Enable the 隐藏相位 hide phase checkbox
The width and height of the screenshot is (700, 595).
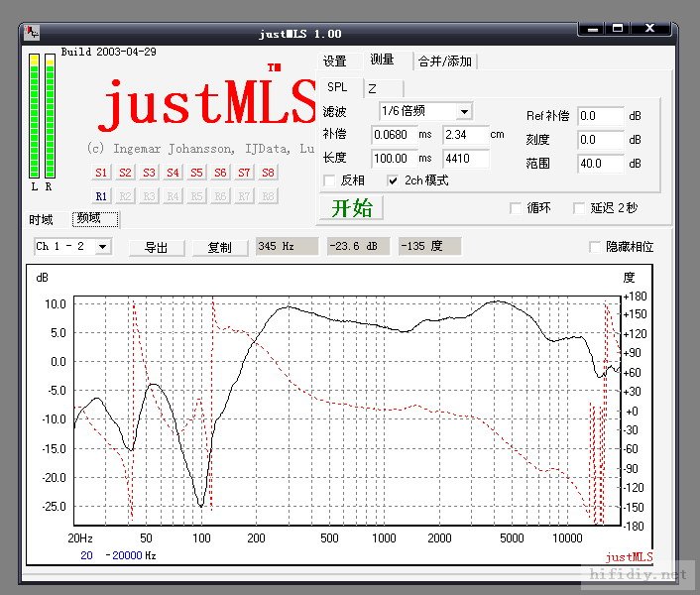click(595, 247)
